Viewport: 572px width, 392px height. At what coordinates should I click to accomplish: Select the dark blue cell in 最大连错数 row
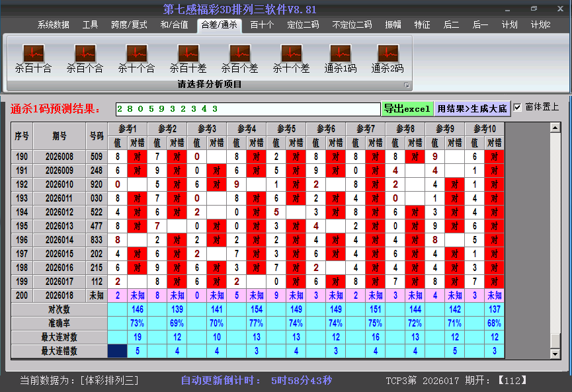(x=117, y=351)
